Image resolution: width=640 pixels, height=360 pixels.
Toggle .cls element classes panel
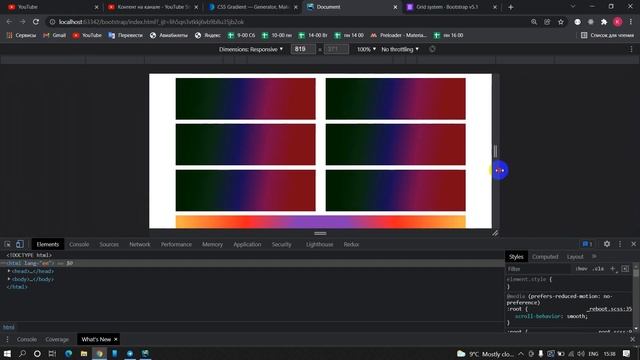point(598,269)
